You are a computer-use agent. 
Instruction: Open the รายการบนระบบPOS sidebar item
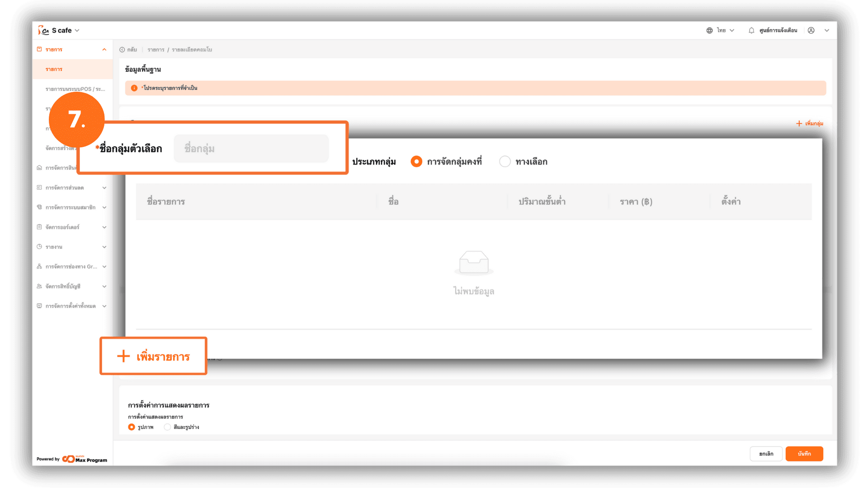click(75, 89)
